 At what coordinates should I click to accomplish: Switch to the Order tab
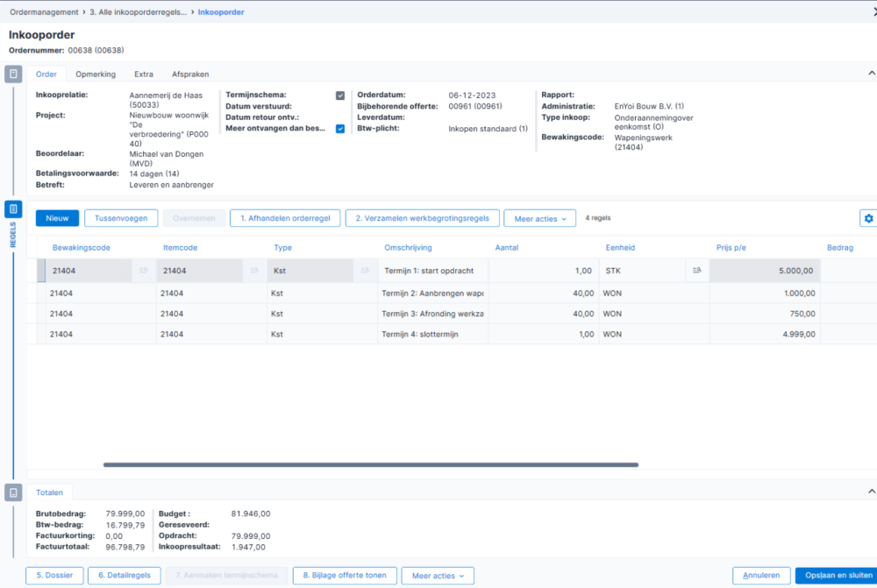click(x=46, y=74)
